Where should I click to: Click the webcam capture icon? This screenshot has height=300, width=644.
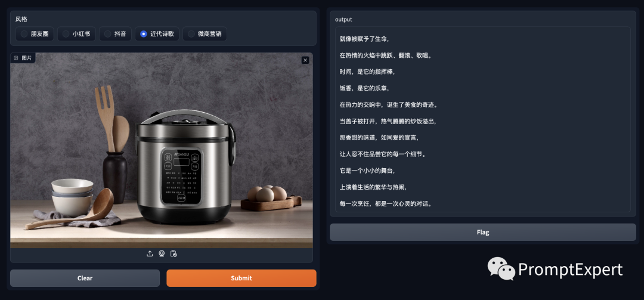click(x=162, y=253)
